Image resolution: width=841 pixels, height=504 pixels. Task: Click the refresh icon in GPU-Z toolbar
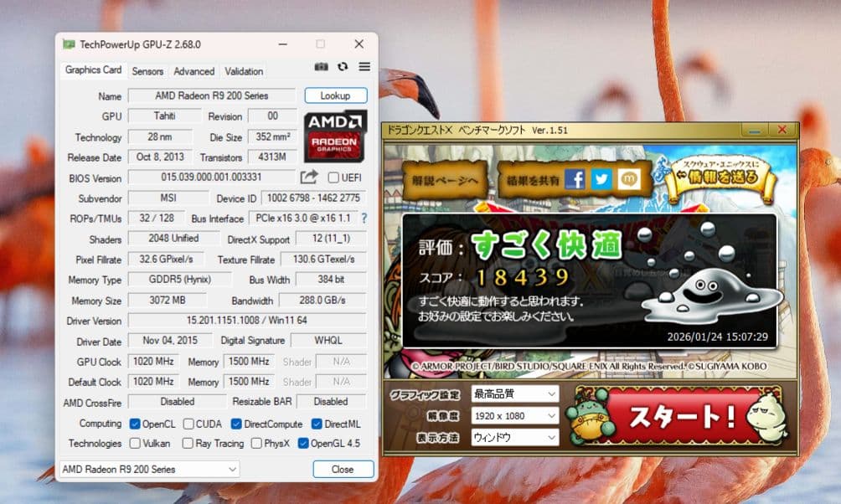[x=342, y=67]
